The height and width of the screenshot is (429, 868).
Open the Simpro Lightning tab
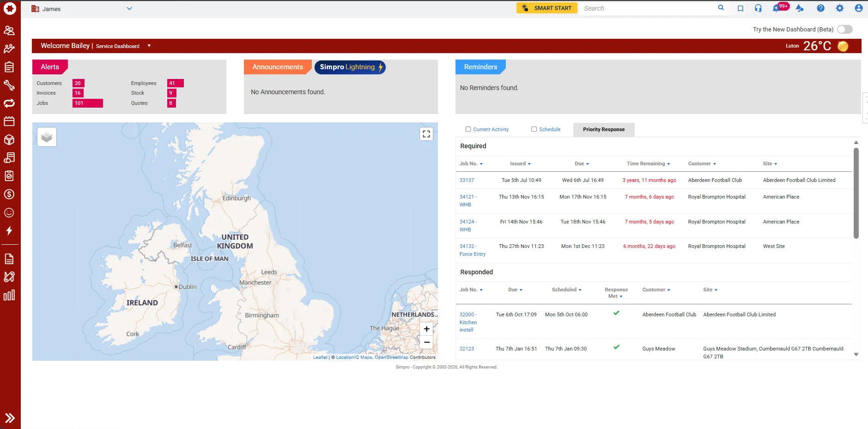pos(350,67)
